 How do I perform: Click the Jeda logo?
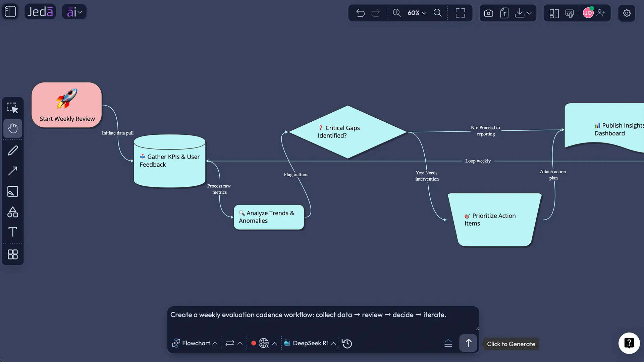click(40, 12)
